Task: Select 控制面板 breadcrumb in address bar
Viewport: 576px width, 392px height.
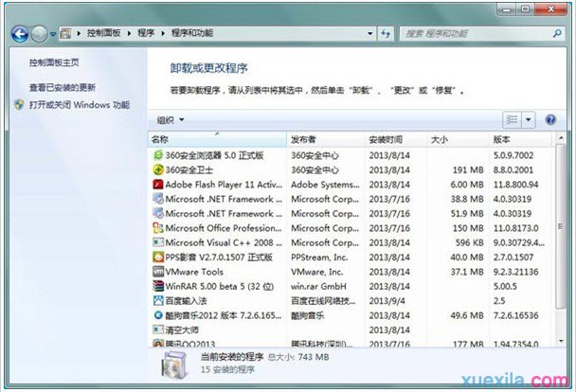Action: click(103, 33)
